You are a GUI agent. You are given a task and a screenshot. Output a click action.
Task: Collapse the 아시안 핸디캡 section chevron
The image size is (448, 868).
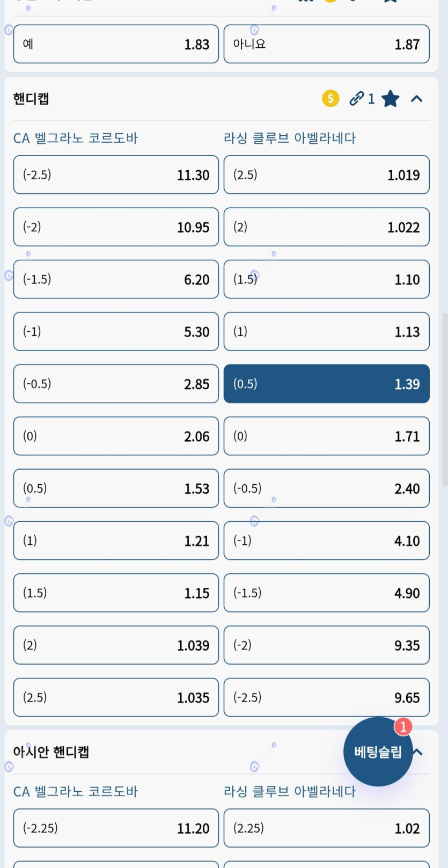pos(418,752)
